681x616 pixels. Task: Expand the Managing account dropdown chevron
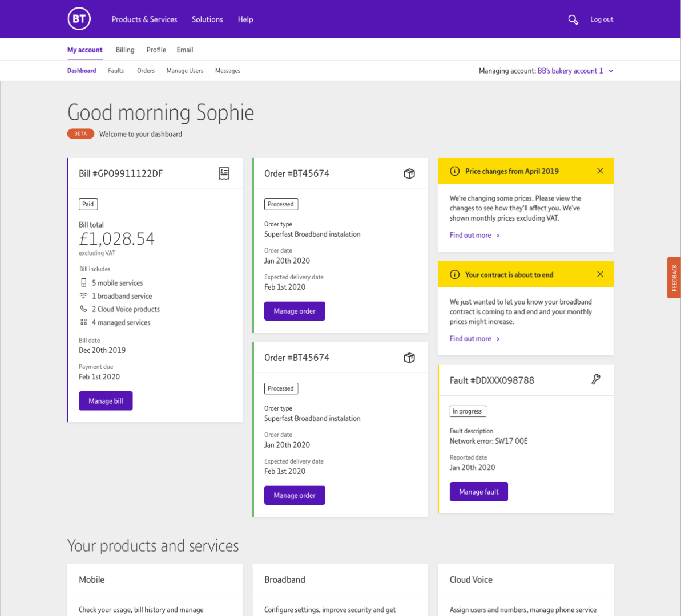611,71
